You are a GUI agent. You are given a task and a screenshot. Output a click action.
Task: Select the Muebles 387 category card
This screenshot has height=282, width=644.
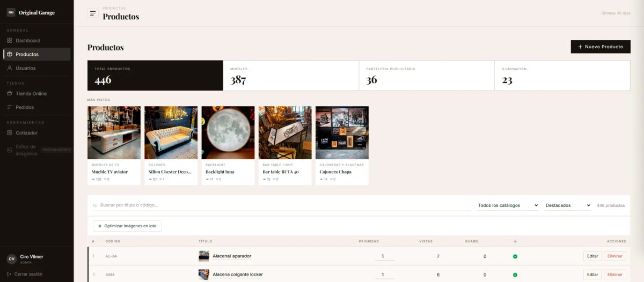click(x=291, y=76)
